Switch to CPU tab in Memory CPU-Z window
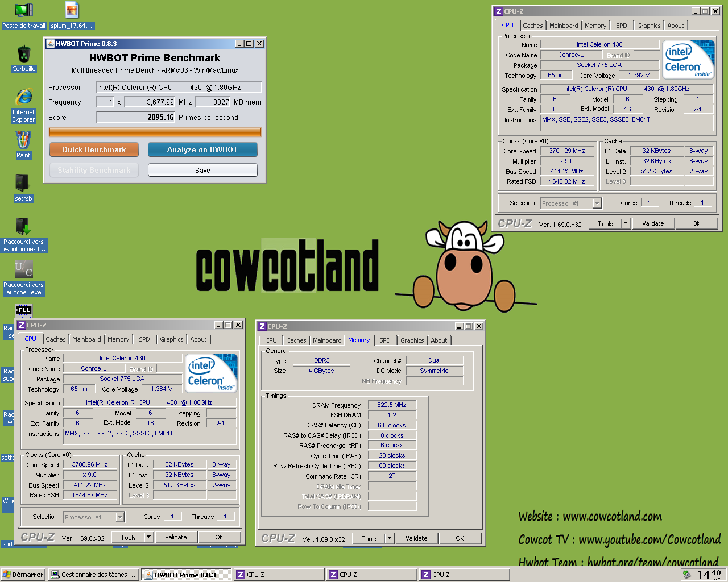The width and height of the screenshot is (728, 582). click(x=271, y=340)
